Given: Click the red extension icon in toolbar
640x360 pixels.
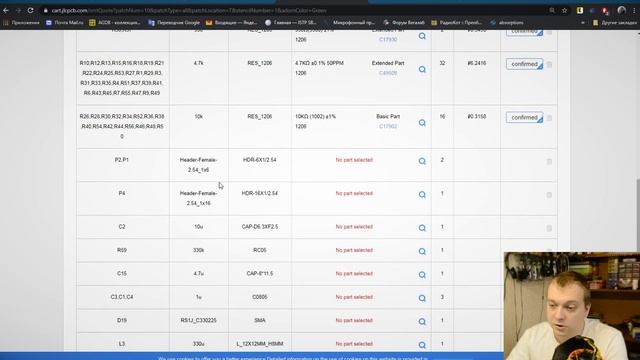Looking at the screenshot, I should (x=605, y=11).
